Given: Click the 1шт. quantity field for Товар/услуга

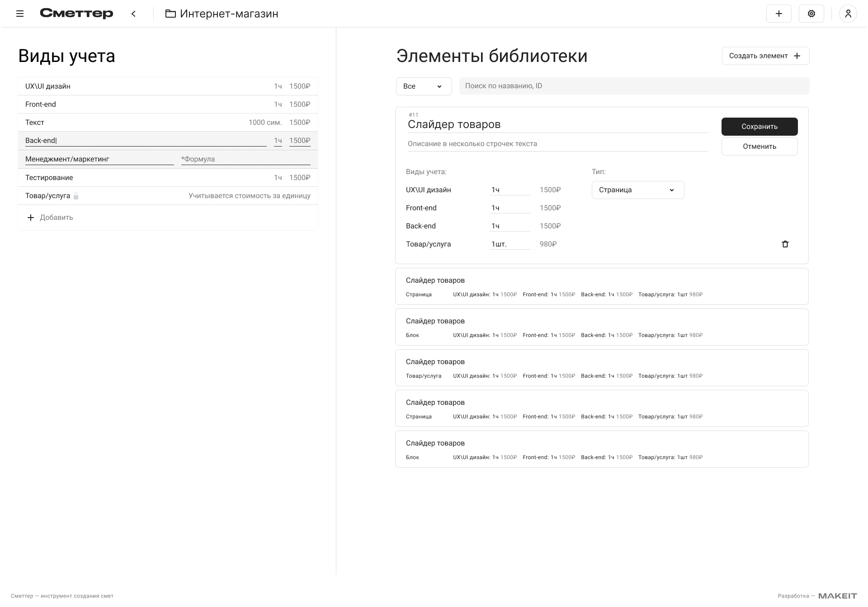Looking at the screenshot, I should (x=509, y=244).
